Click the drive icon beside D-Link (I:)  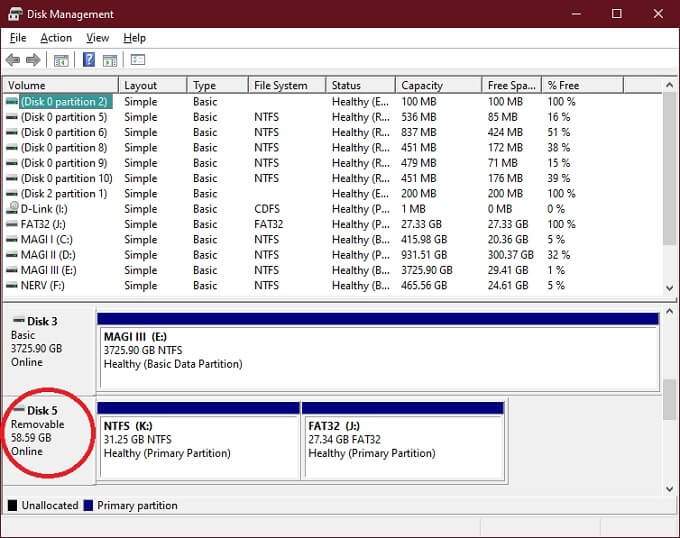12,209
